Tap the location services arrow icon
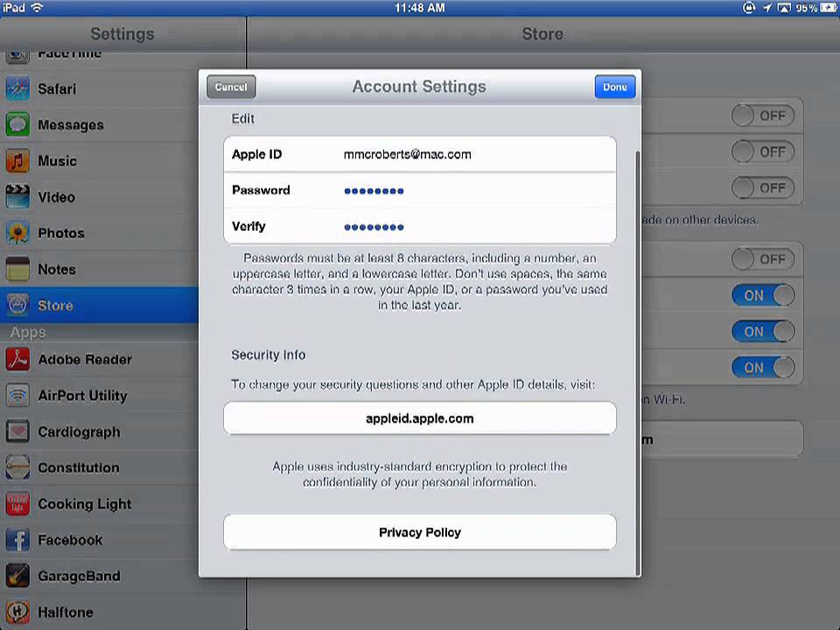 [766, 8]
